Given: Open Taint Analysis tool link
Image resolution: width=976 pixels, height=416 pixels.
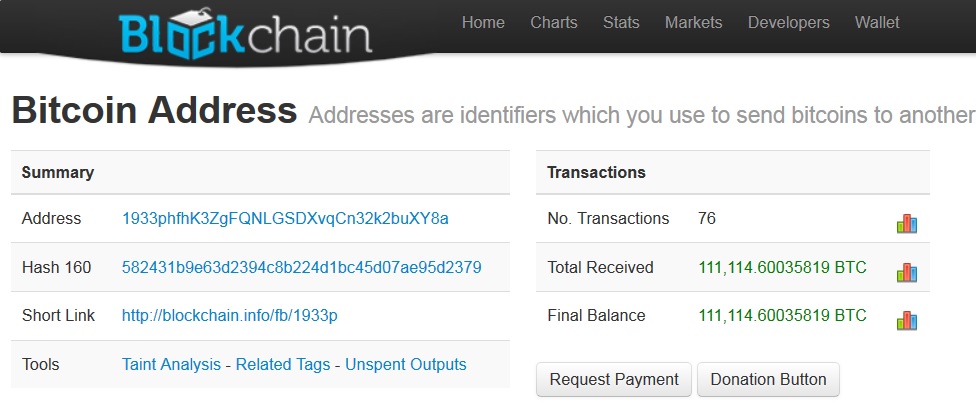Looking at the screenshot, I should pyautogui.click(x=171, y=364).
